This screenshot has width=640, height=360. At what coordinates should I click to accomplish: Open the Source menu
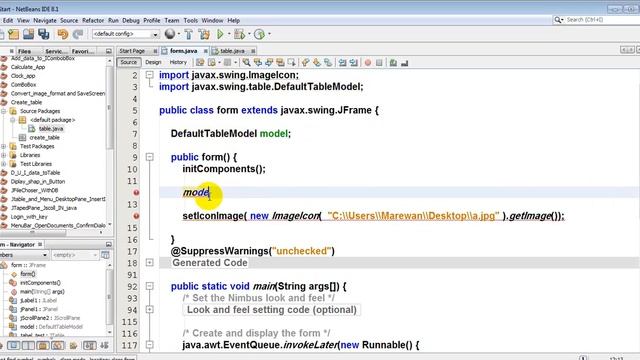(69, 20)
